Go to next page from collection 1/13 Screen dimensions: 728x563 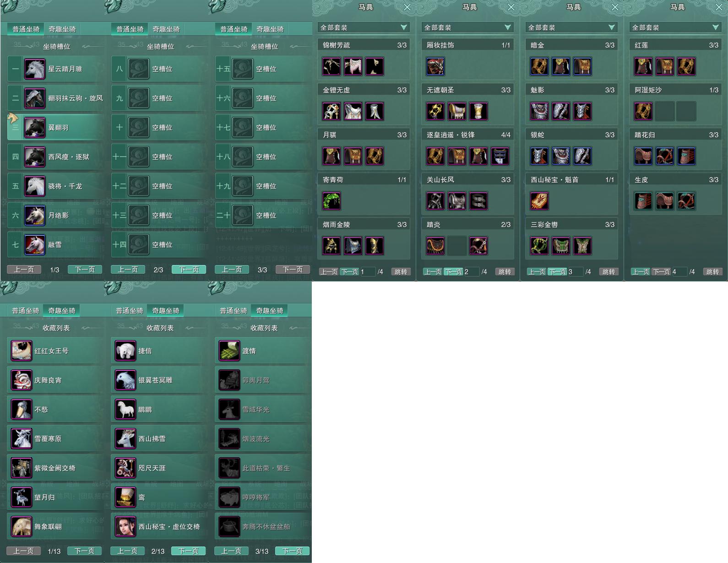(84, 551)
